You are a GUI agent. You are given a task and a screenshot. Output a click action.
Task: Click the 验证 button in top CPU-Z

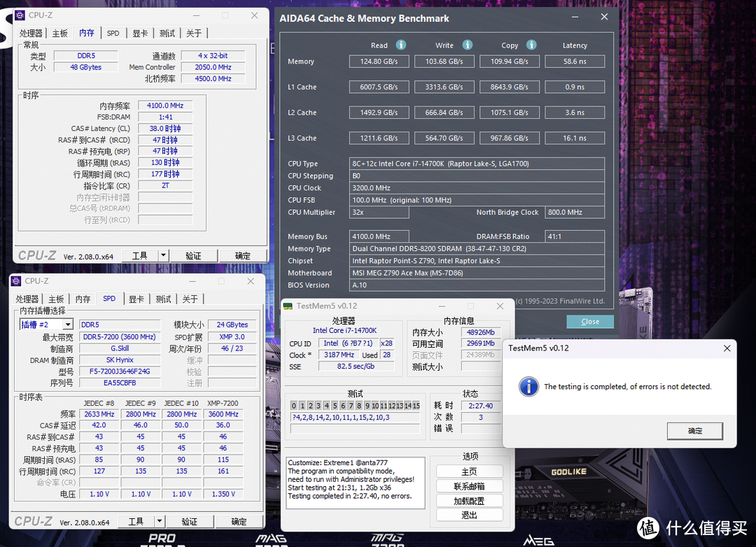(x=193, y=255)
